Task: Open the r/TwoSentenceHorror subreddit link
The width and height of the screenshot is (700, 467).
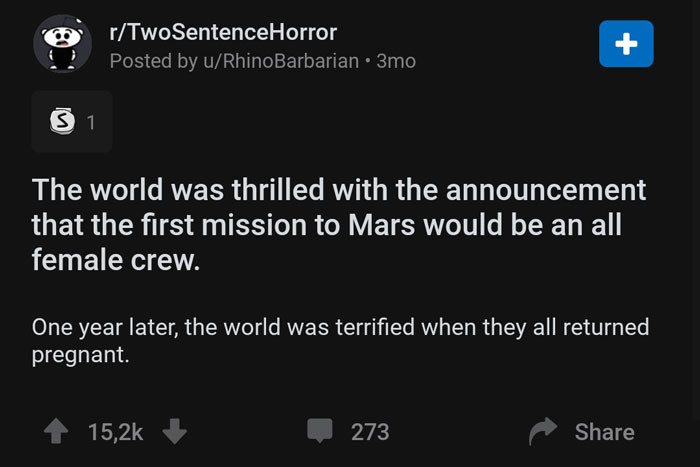Action: 223,32
